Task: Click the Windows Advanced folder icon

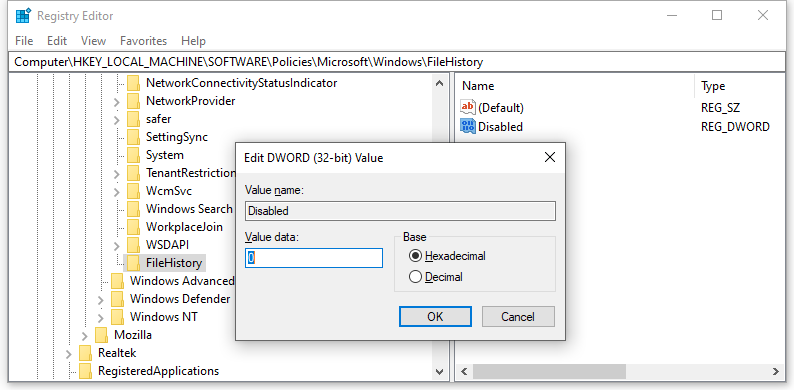Action: 117,281
